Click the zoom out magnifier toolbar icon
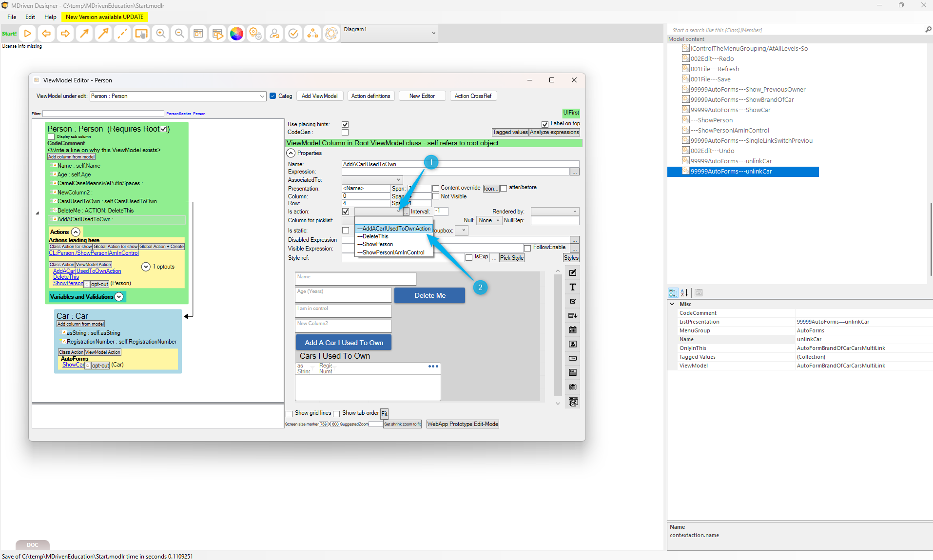The height and width of the screenshot is (560, 933). point(179,34)
